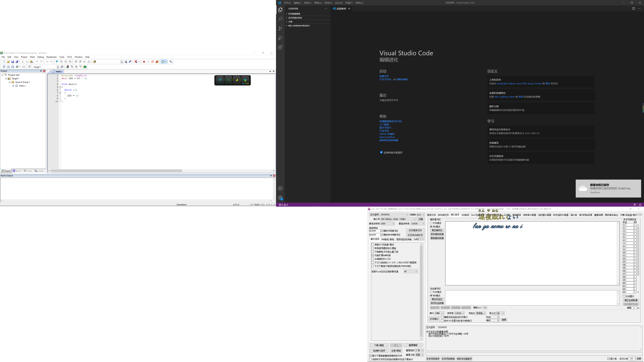The height and width of the screenshot is (362, 644).
Task: Switch to Books tab in Keil project pane
Action: point(17,171)
